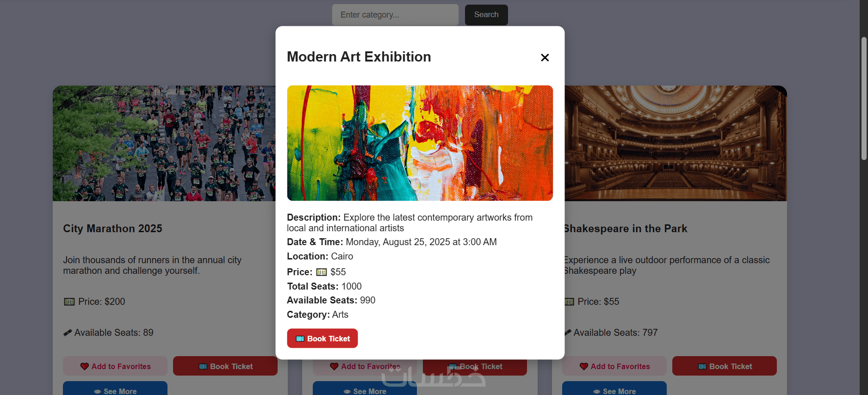Add Shakespeare in the Park to Favorites
The width and height of the screenshot is (868, 395).
[x=614, y=366]
